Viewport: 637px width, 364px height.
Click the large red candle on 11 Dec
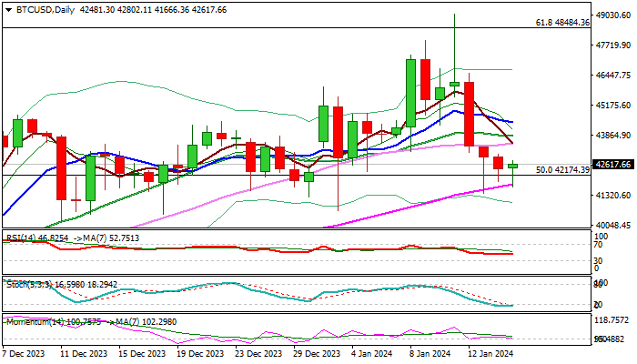61,168
